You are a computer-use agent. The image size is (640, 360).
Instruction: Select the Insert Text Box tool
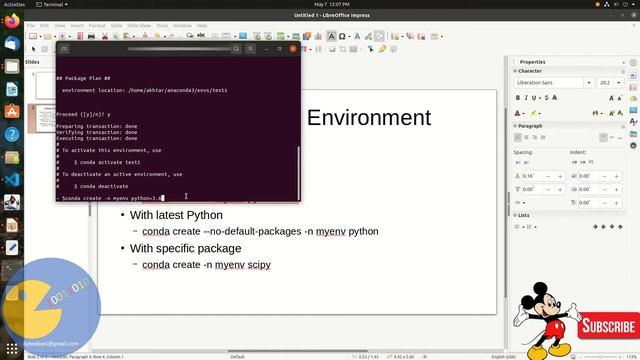[331, 36]
